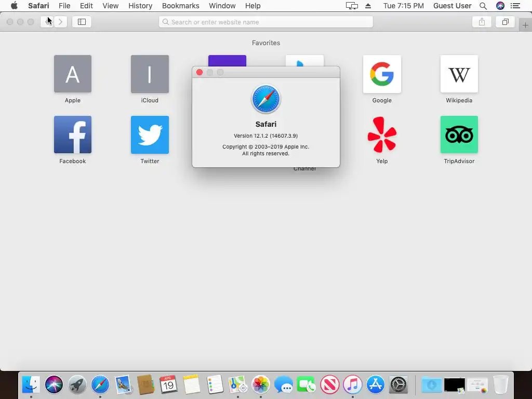Open Mail stamp icon in the Dock
Image resolution: width=532 pixels, height=399 pixels.
(x=123, y=384)
